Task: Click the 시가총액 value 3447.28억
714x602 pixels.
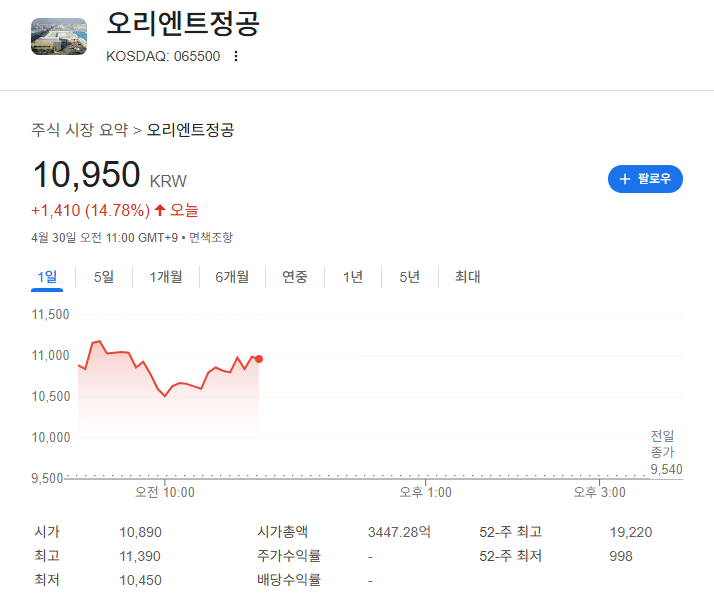Action: point(399,532)
